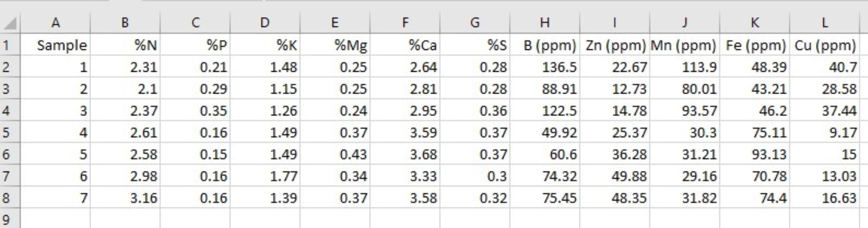Click the Cu (ppm) header cell
Viewport: 868px width, 228px height.
pos(826,46)
